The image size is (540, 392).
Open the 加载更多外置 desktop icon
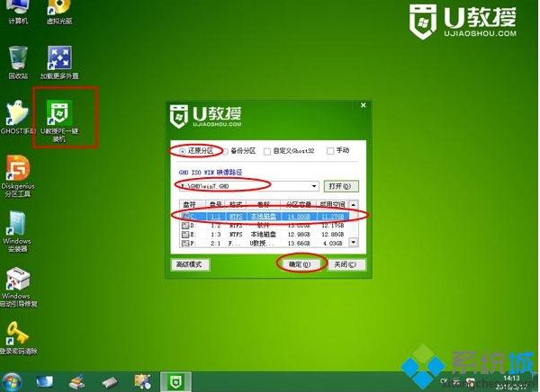pyautogui.click(x=59, y=63)
